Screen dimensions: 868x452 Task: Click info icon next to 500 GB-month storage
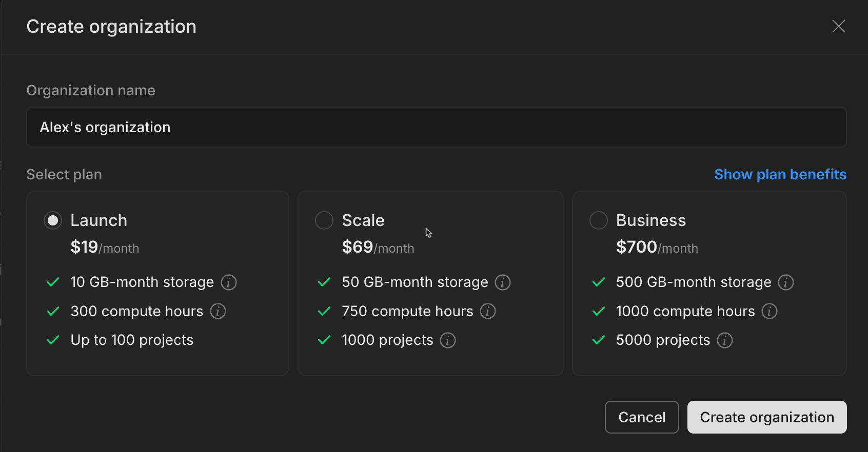pyautogui.click(x=786, y=282)
